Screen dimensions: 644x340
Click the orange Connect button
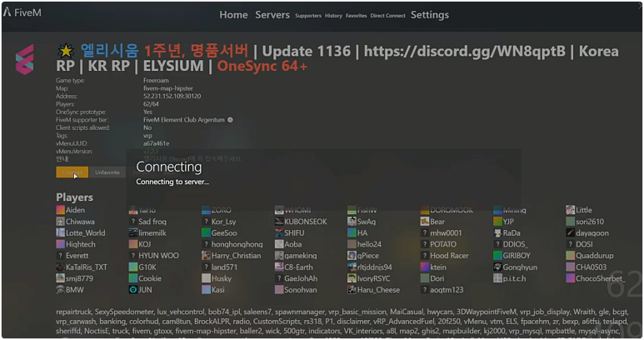pyautogui.click(x=72, y=172)
